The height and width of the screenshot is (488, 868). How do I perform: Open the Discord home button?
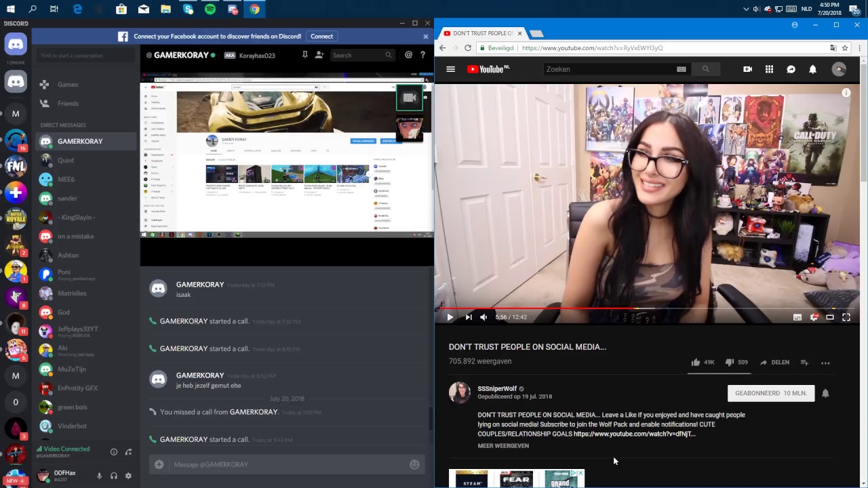point(16,45)
